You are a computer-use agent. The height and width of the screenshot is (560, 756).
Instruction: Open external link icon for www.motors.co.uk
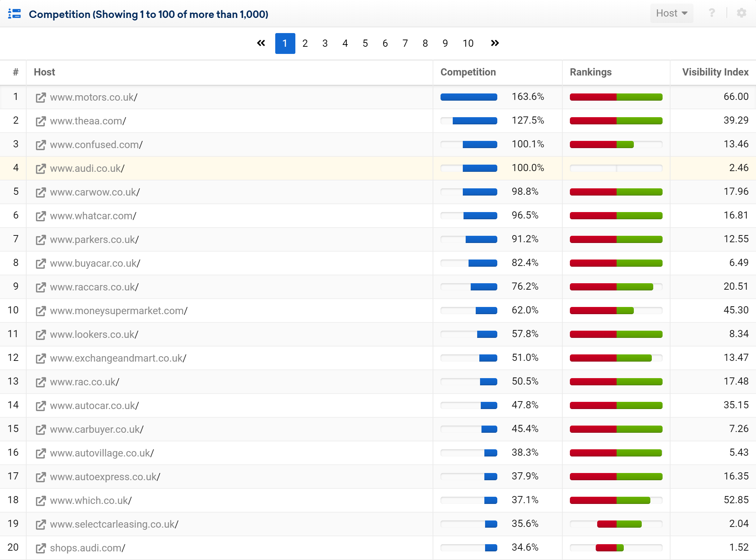pos(41,97)
